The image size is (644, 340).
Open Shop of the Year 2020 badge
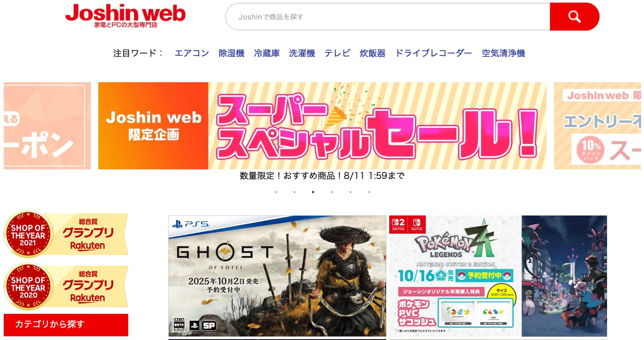click(66, 286)
